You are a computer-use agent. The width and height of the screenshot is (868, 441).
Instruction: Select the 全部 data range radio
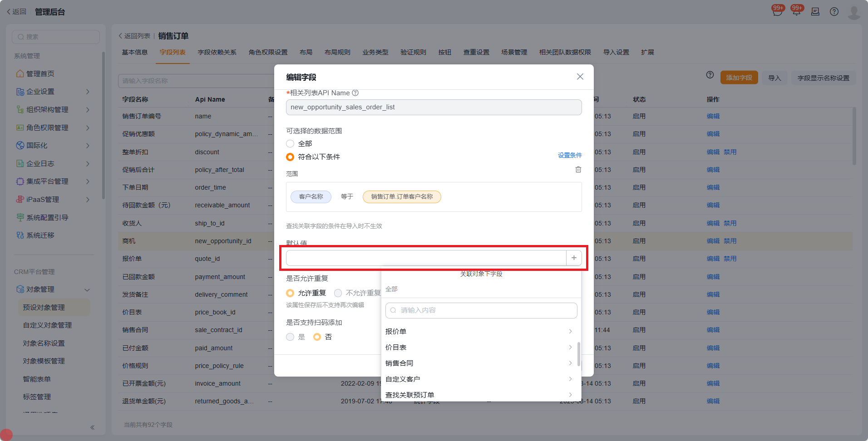click(290, 144)
